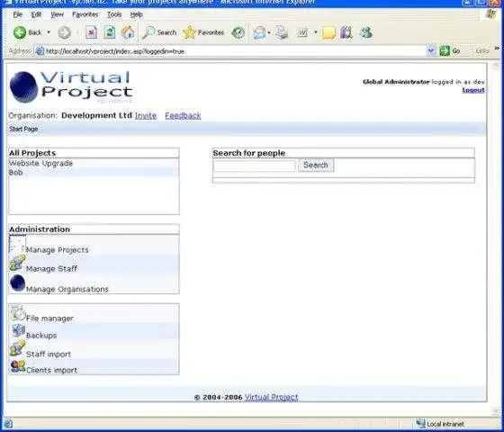Open the Favorites menu

[85, 14]
